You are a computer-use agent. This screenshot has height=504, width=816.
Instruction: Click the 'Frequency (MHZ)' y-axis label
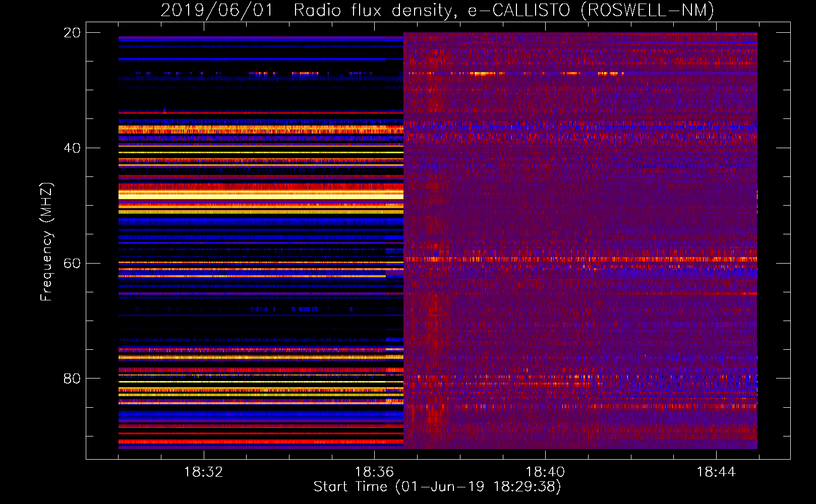point(46,242)
